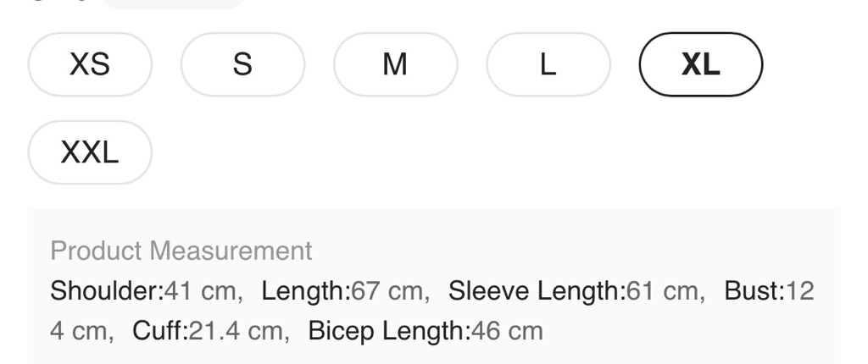The image size is (868, 364).
Task: Click the 61 cm sleeve value
Action: tap(661, 291)
